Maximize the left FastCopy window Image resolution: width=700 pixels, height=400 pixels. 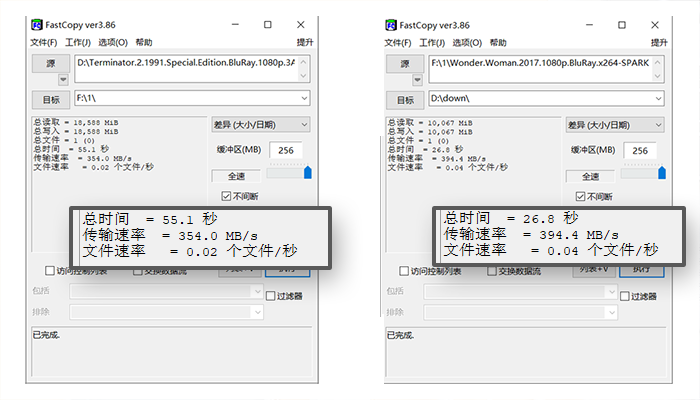click(267, 25)
